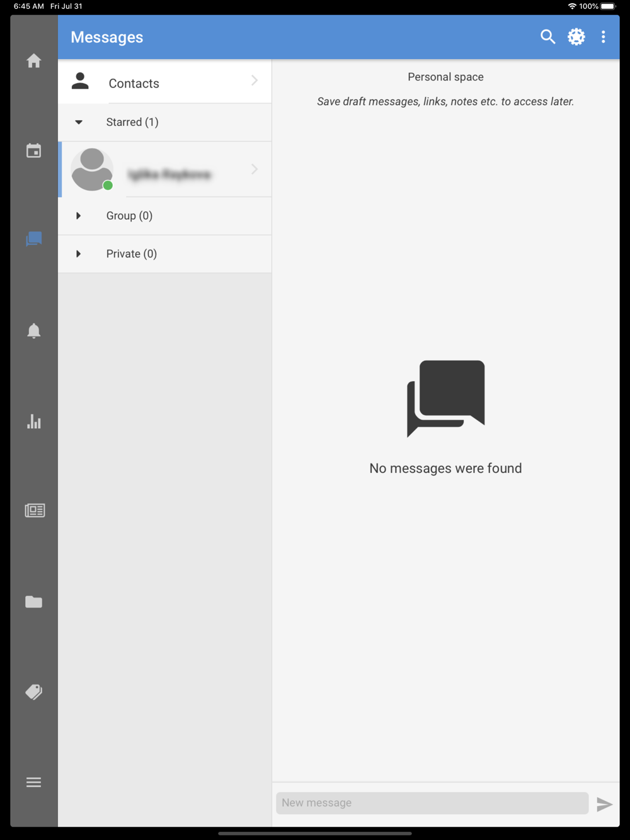
Task: Click the 'Save draft messages' description text
Action: [445, 101]
